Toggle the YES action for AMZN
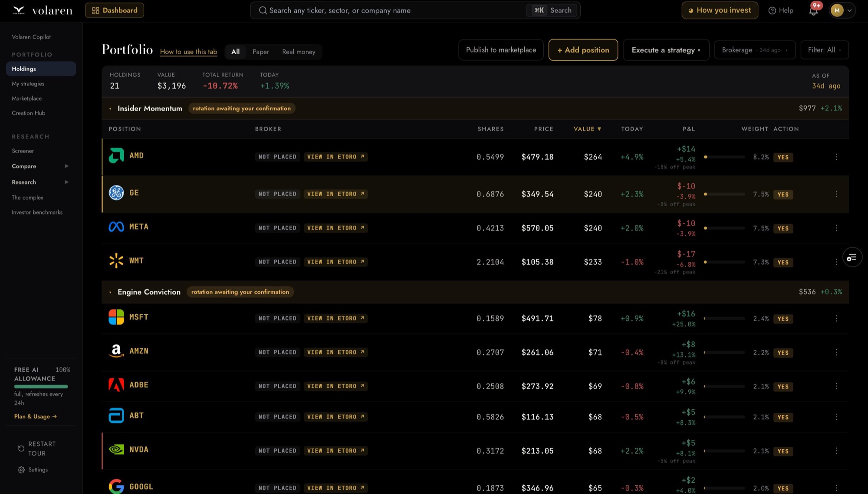 (x=783, y=352)
